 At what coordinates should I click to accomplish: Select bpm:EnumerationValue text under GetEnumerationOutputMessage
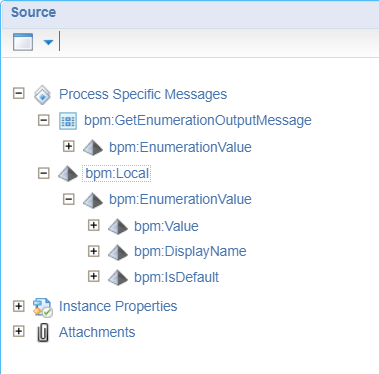coord(180,147)
